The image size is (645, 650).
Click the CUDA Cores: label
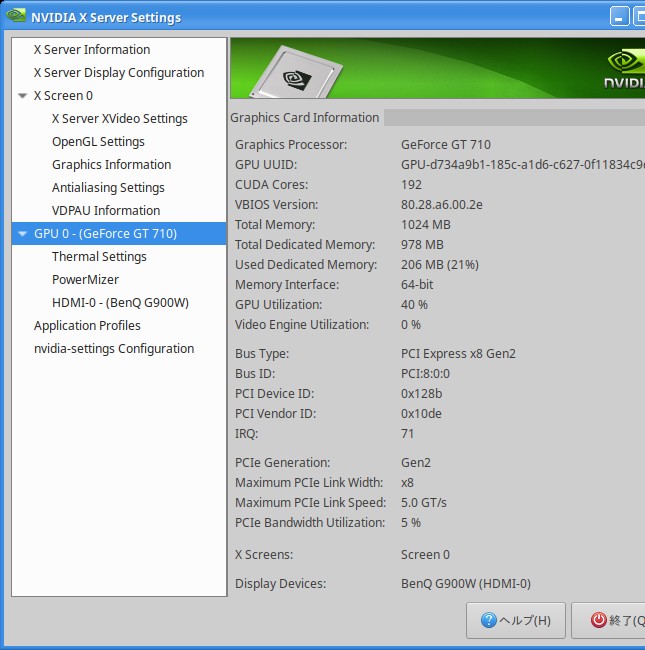272,185
